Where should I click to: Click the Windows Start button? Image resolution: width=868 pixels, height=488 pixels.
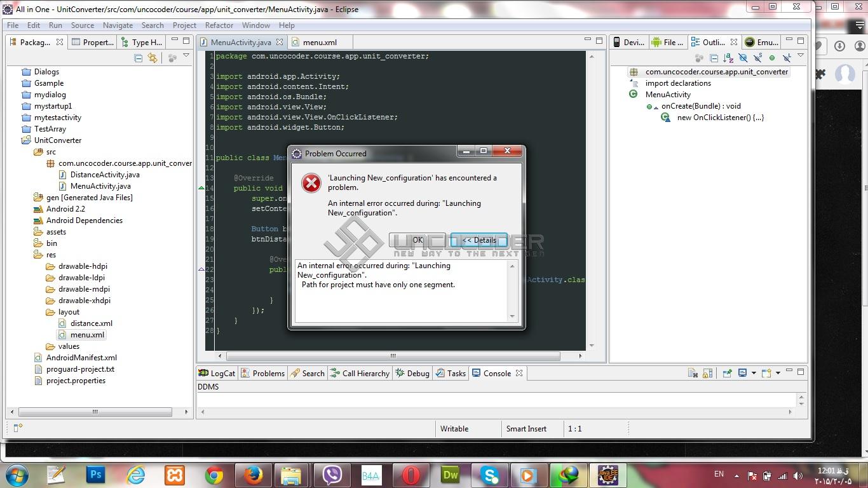click(17, 475)
